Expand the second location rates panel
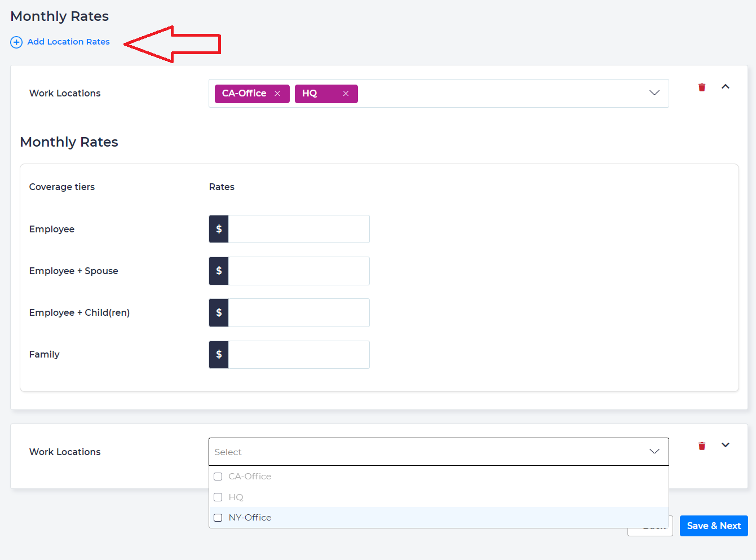 726,445
